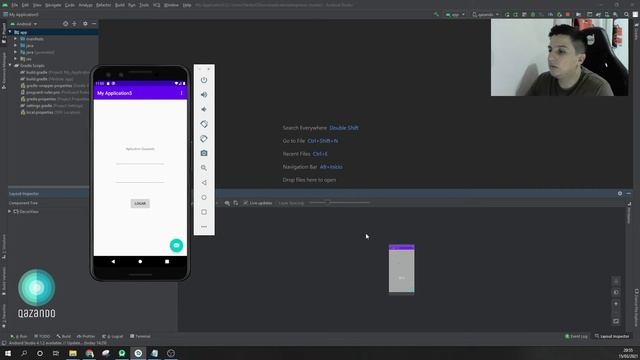The image size is (640, 360).
Task: Click the emulator sidebar home circle icon
Action: [x=204, y=197]
